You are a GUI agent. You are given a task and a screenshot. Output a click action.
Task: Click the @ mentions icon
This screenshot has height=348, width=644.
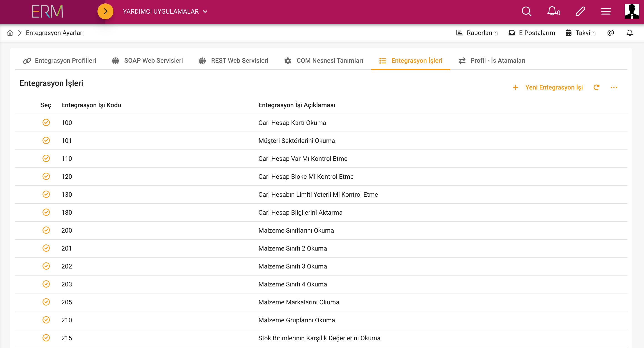click(611, 33)
